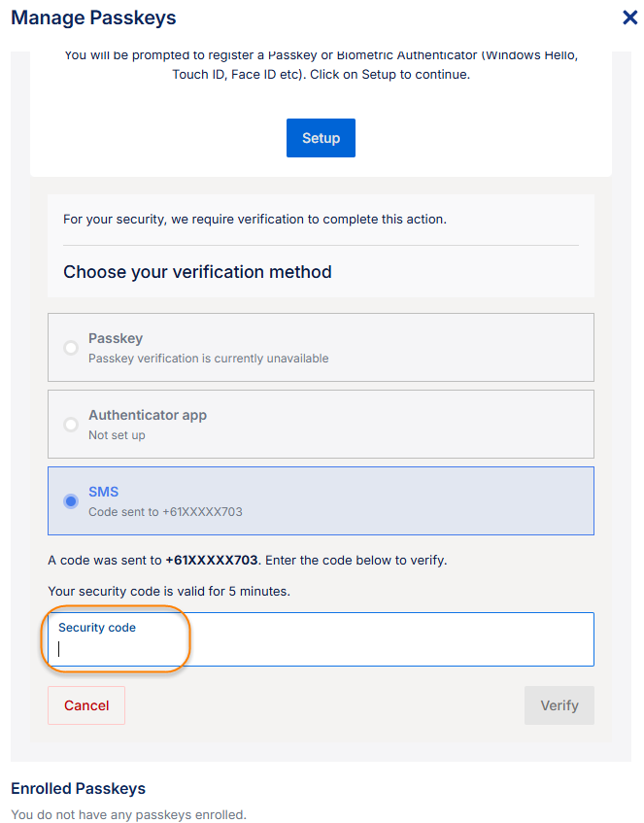The image size is (644, 823).
Task: Focus the Security code input field
Action: [x=321, y=649]
